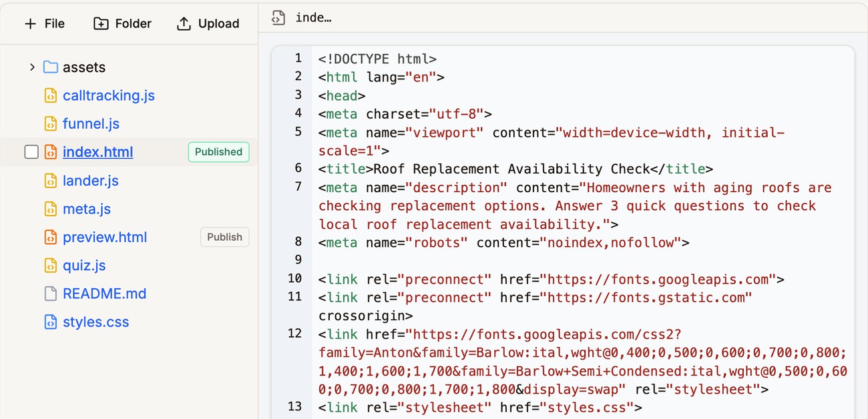Screen dimensions: 868x419
Task: Tick the checkbox beside index.html
Action: [31, 152]
